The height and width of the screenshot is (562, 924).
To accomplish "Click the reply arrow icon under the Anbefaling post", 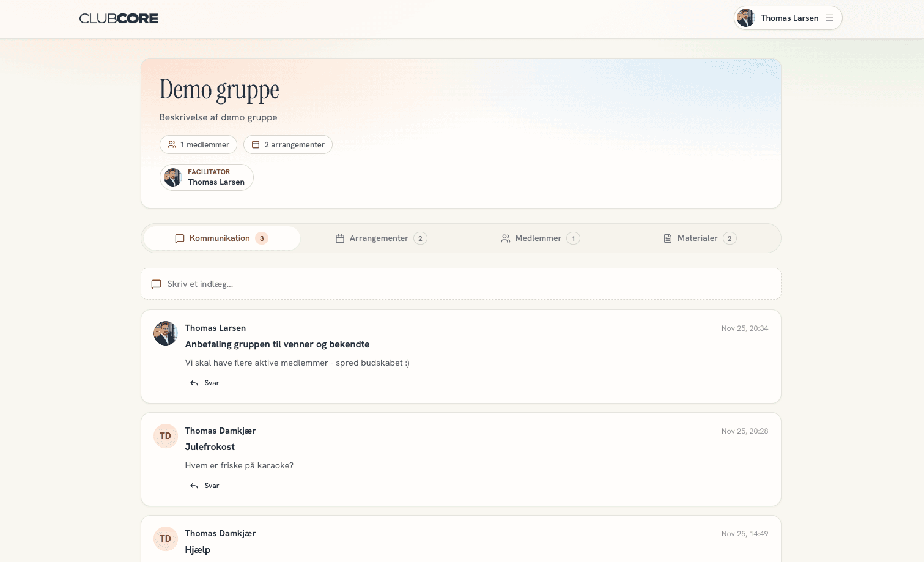I will click(x=194, y=383).
